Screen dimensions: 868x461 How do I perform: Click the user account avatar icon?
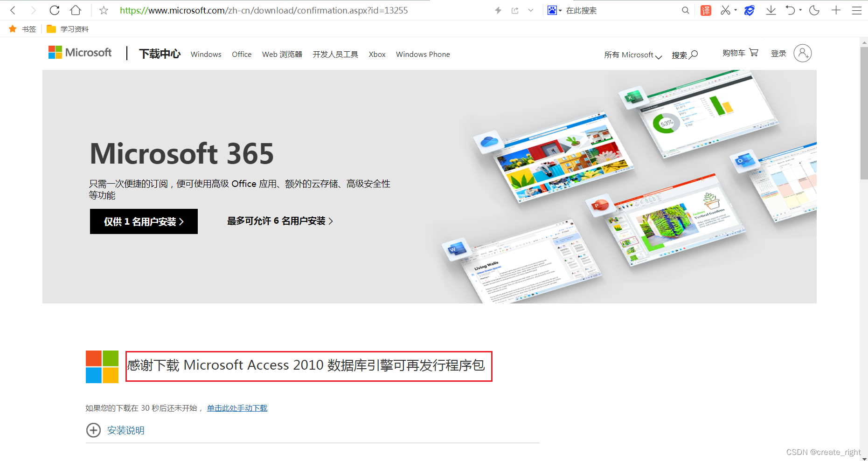(x=803, y=53)
